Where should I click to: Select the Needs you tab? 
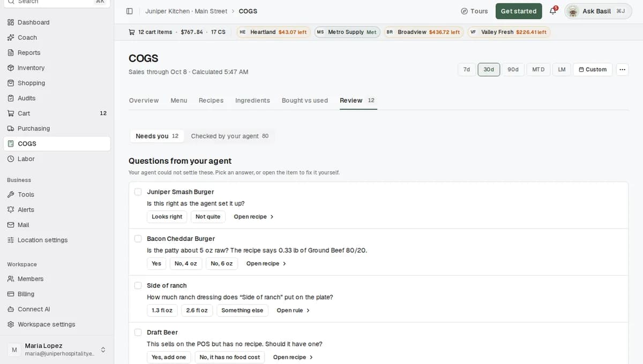pyautogui.click(x=157, y=136)
